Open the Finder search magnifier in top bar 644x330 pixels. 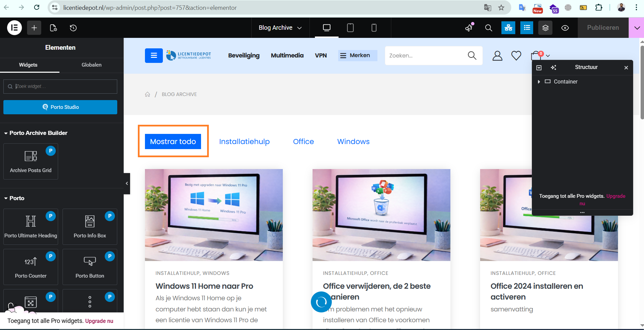(489, 28)
